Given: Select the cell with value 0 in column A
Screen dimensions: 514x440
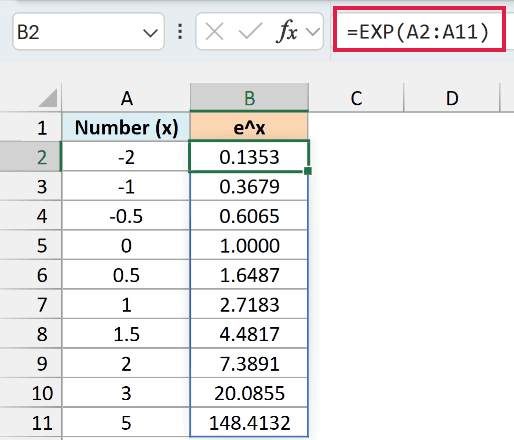Looking at the screenshot, I should click(x=126, y=245).
